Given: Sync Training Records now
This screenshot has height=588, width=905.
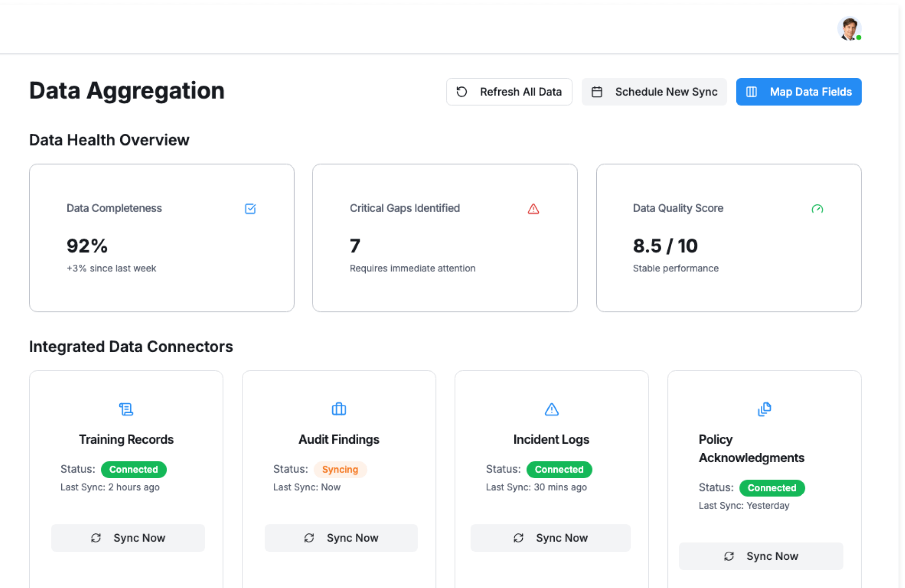Looking at the screenshot, I should (x=128, y=538).
